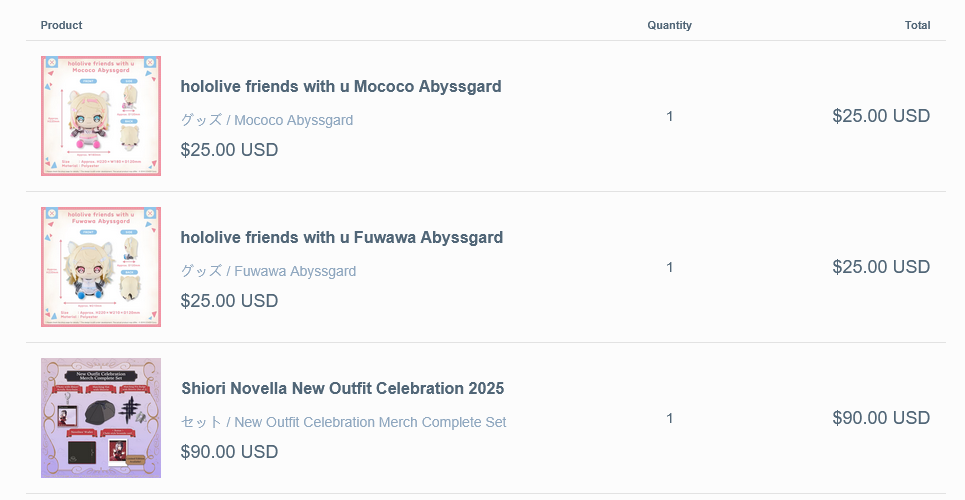Click the Product column header
Image resolution: width=965 pixels, height=500 pixels.
click(62, 25)
